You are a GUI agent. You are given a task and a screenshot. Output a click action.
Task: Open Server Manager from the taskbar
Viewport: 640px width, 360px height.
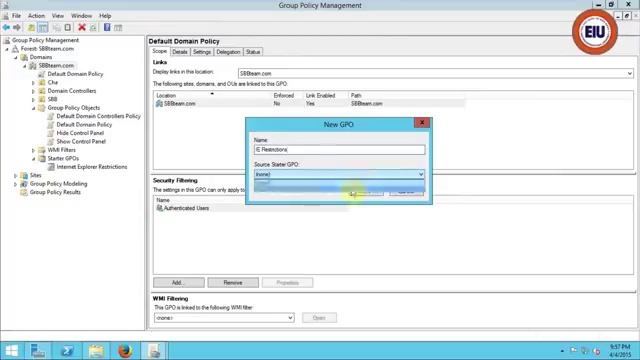pos(38,351)
